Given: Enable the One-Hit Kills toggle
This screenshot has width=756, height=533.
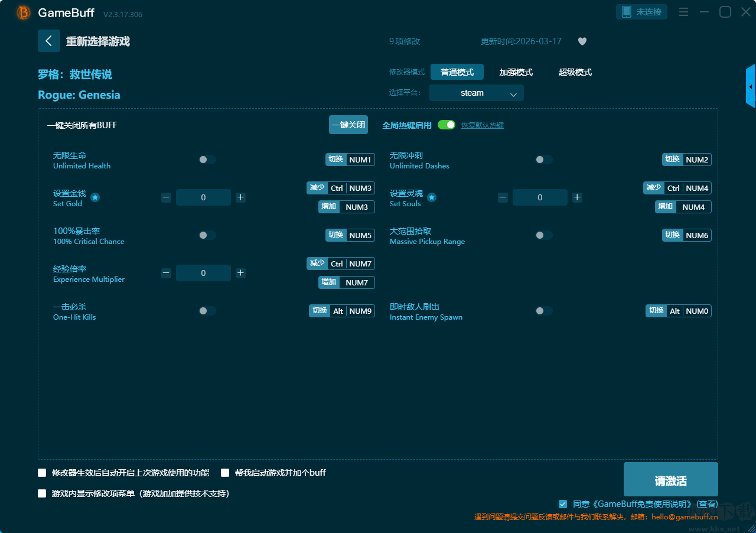Looking at the screenshot, I should (x=207, y=311).
